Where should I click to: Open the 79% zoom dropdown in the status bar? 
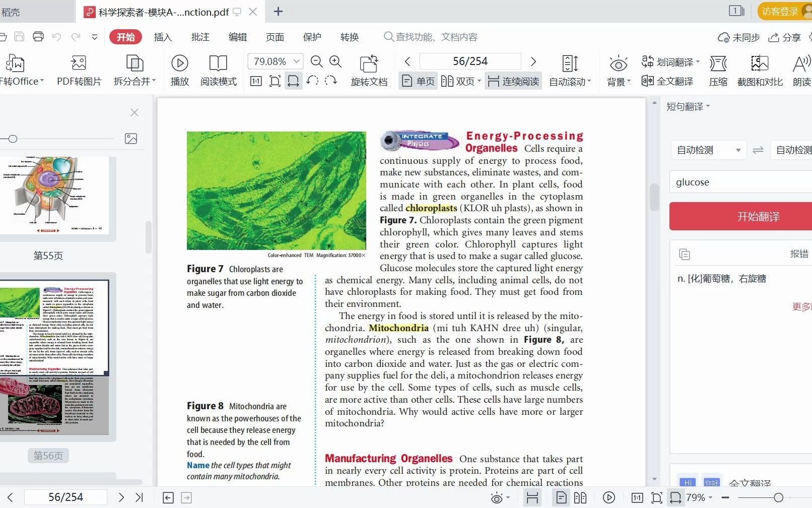click(699, 497)
